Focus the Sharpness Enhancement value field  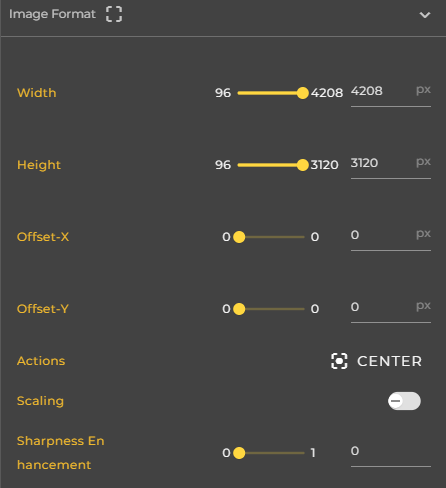tap(391, 451)
